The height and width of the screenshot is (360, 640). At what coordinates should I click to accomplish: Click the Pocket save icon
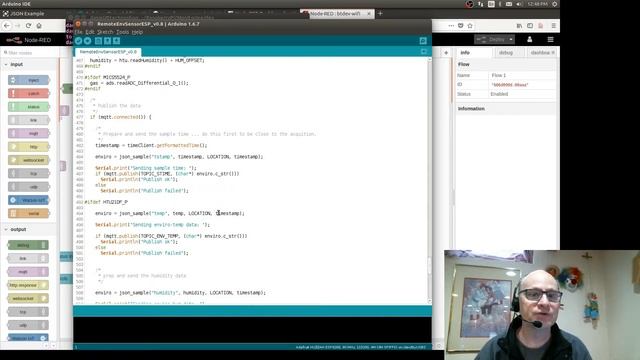pos(460,25)
